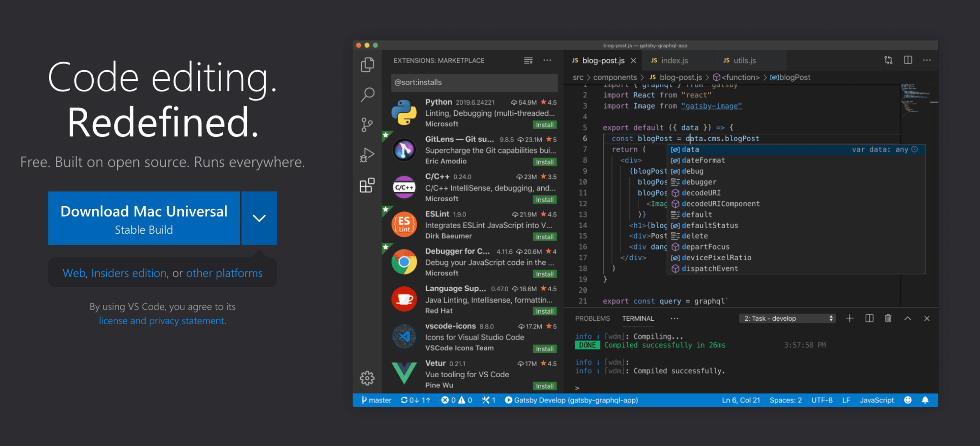
Task: Switch to the PROBLEMS tab
Action: click(592, 318)
